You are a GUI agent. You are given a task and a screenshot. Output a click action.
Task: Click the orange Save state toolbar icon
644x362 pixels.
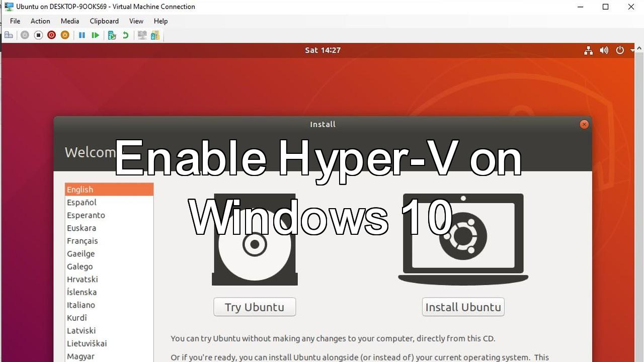(64, 35)
